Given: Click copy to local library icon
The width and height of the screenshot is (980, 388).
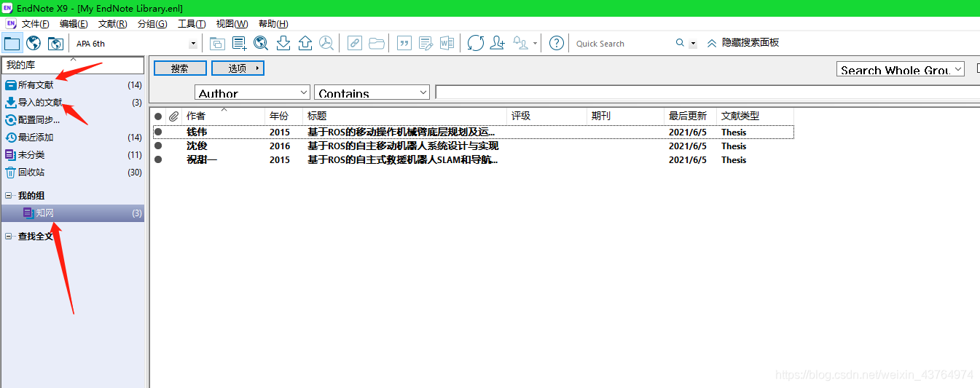Looking at the screenshot, I should [217, 43].
